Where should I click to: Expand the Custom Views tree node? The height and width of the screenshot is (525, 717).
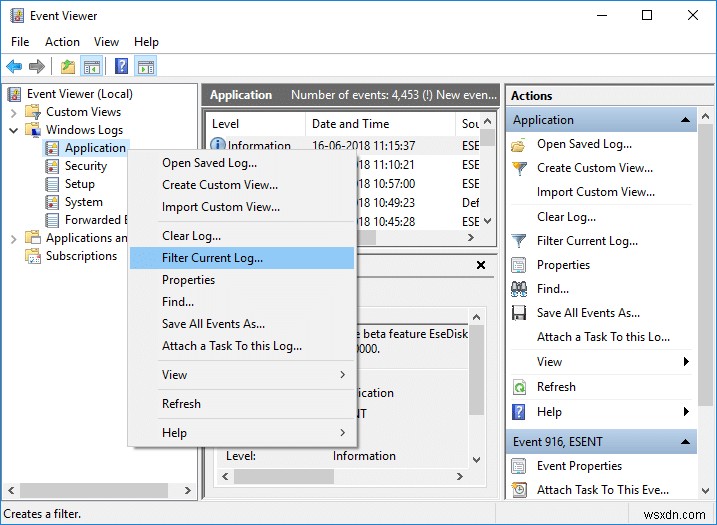[14, 112]
